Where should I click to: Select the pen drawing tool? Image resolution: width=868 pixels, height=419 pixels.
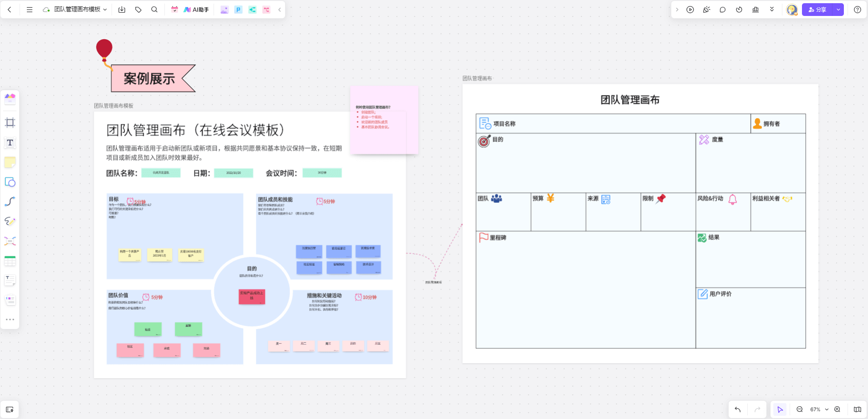(10, 221)
